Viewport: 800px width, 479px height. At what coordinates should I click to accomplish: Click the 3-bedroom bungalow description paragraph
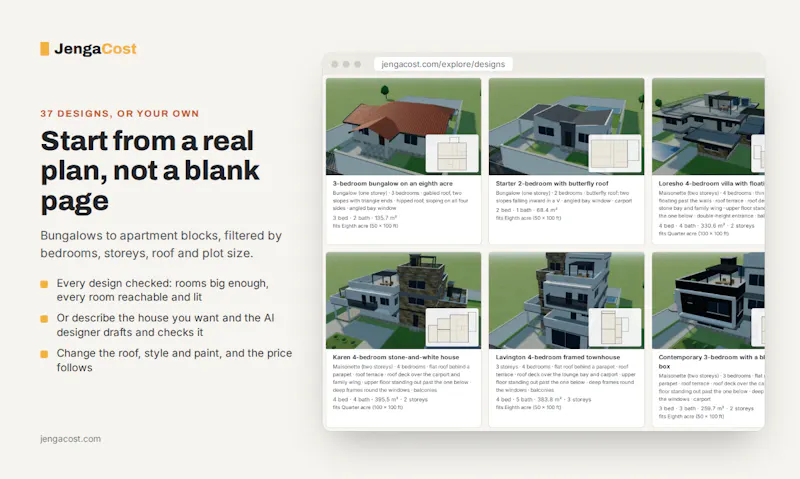(401, 200)
